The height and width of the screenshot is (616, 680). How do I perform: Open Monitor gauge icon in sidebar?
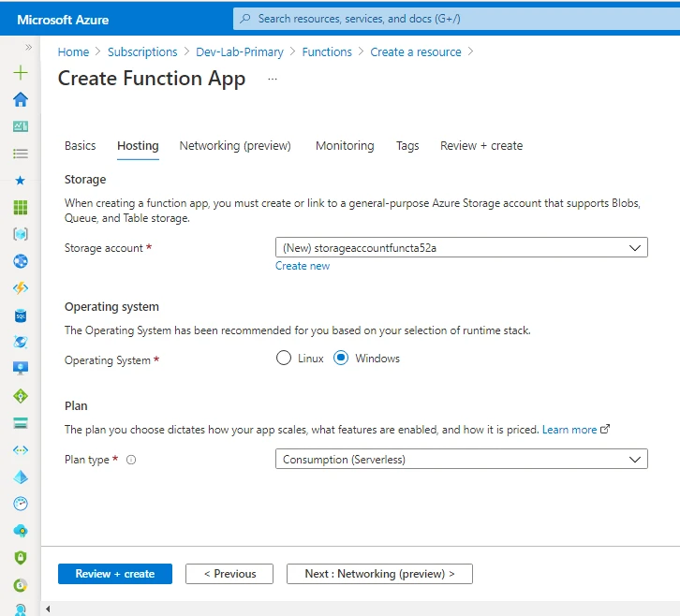click(x=21, y=504)
